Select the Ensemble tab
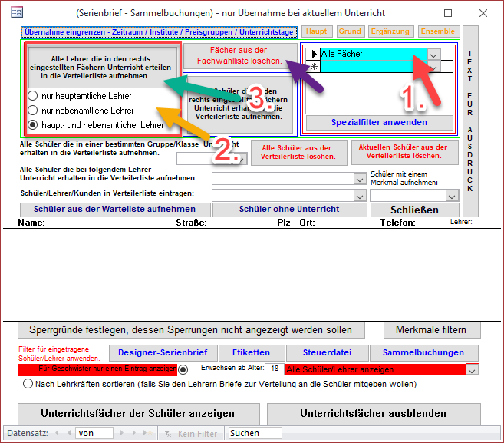This screenshot has width=504, height=443. point(437,31)
